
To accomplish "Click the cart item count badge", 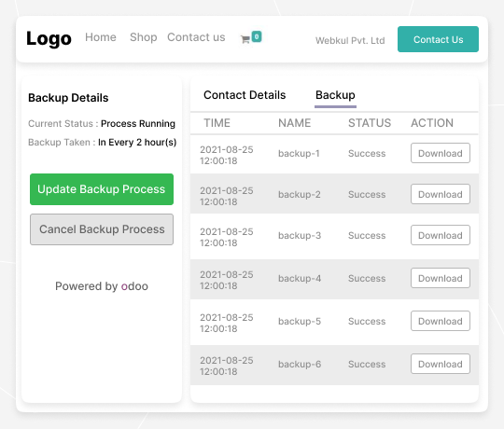I will [256, 36].
